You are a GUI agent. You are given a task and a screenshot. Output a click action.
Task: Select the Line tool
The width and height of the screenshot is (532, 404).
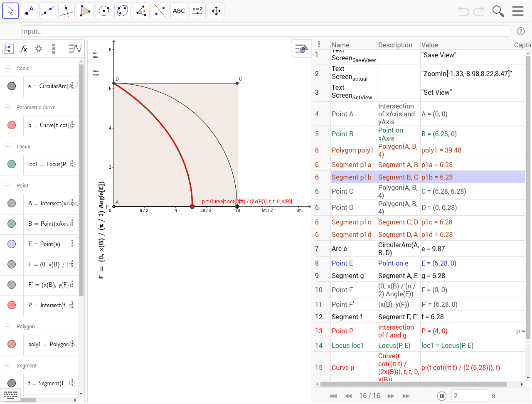48,11
